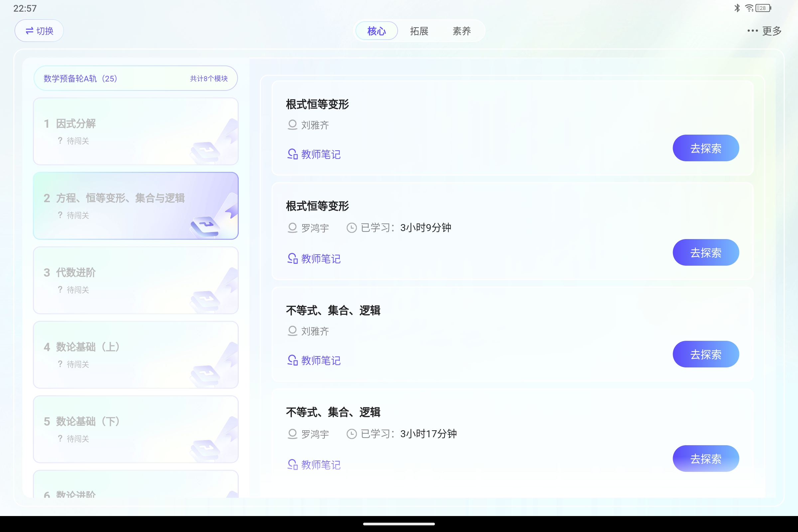Click 去探索 for 刘雅齐's 根式恒等变形
This screenshot has width=798, height=532.
coord(706,148)
